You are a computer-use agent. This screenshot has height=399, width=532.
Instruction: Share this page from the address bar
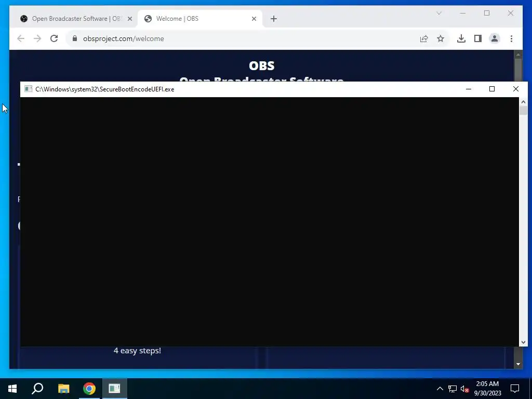pyautogui.click(x=424, y=38)
